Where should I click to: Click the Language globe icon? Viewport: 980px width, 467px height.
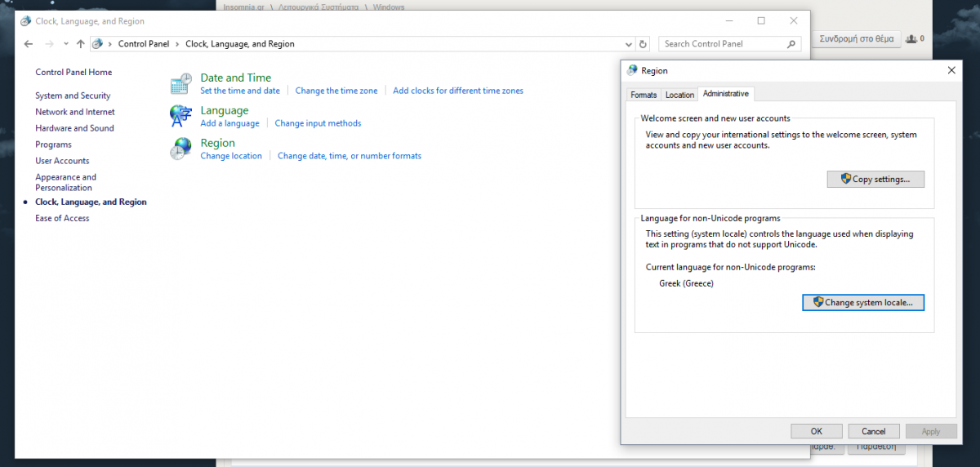[180, 116]
